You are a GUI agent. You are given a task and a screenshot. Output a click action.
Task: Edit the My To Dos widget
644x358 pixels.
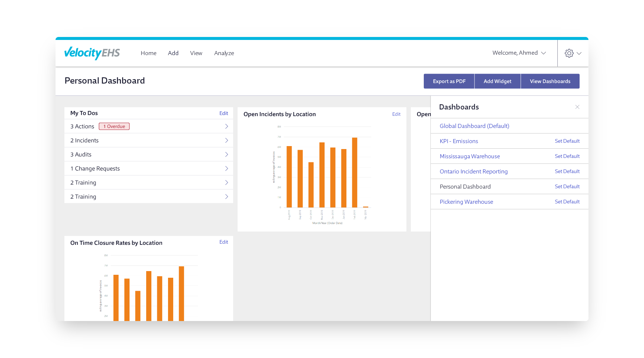click(x=224, y=113)
